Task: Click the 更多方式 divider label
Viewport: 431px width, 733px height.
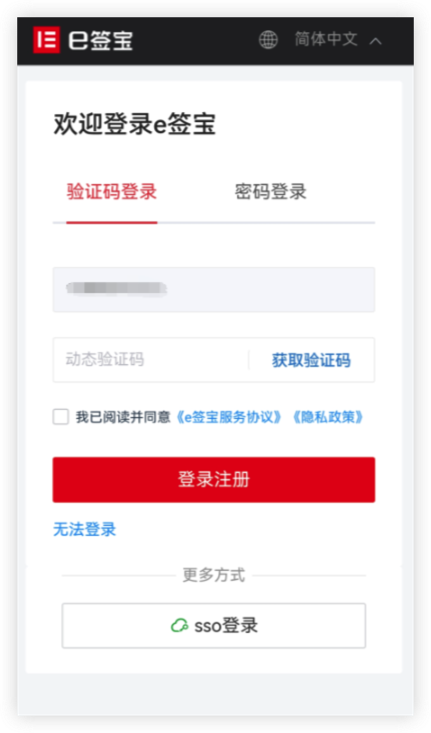Action: pyautogui.click(x=214, y=575)
